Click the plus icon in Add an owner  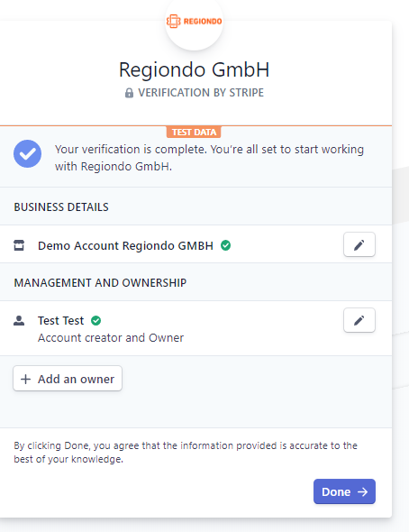click(26, 379)
